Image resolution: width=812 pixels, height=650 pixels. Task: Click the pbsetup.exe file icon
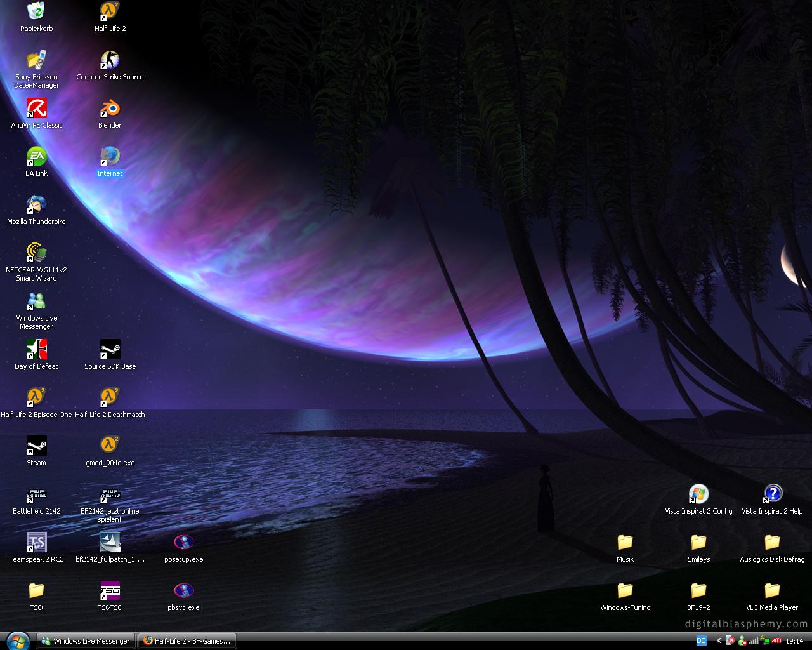click(x=183, y=543)
